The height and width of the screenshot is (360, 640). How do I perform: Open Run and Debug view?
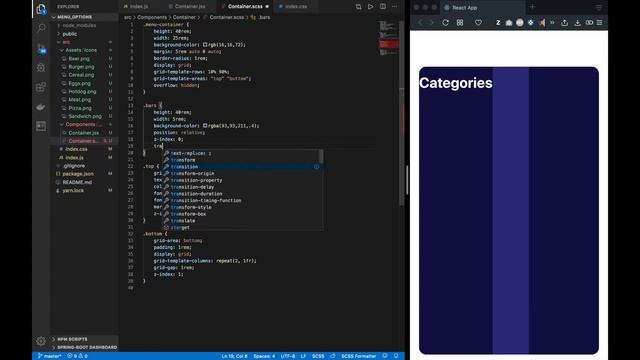pyautogui.click(x=41, y=67)
